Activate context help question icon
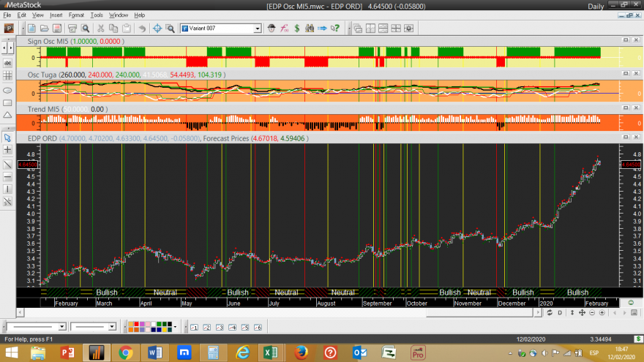The width and height of the screenshot is (644, 362). click(335, 29)
